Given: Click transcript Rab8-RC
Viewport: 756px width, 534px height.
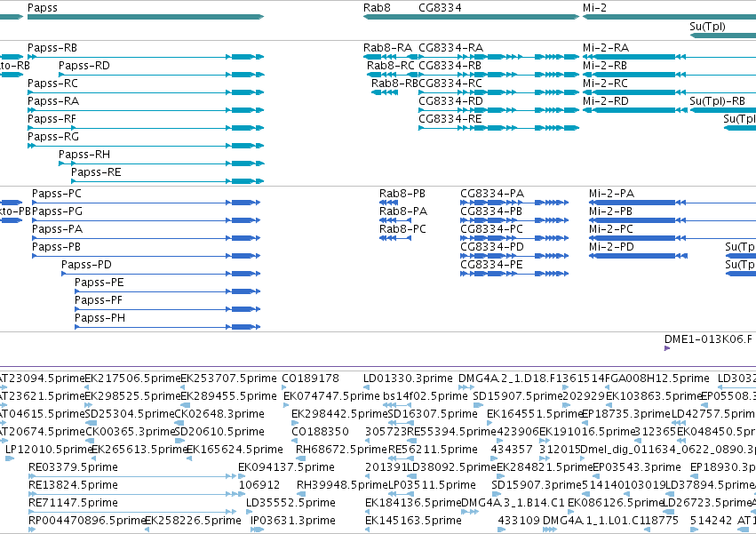Looking at the screenshot, I should (x=391, y=66).
